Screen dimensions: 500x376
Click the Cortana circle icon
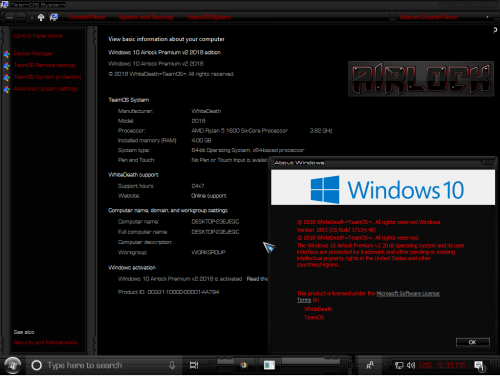tap(36, 365)
